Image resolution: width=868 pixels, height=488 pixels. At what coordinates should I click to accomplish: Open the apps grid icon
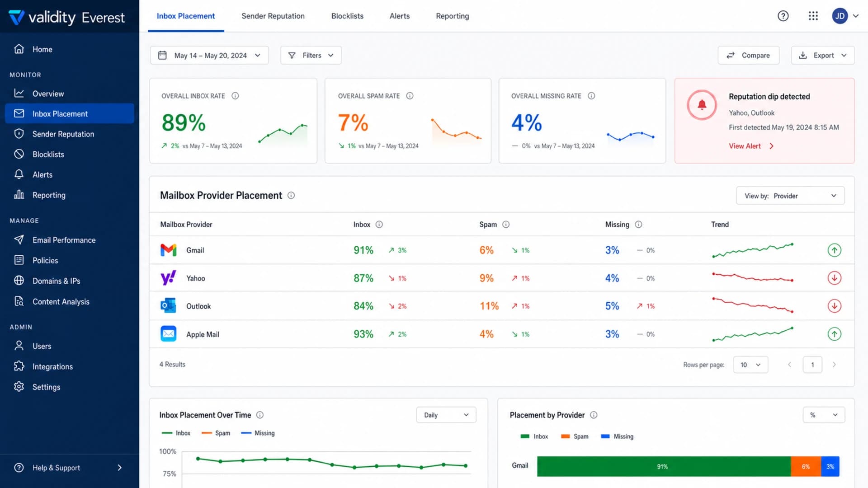pos(813,16)
